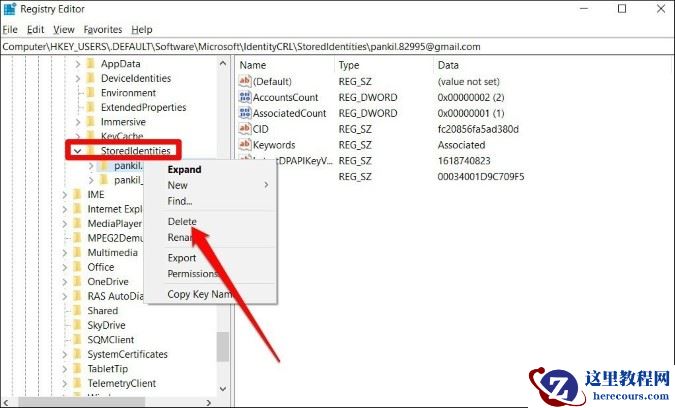Click the Multimedia folder icon
Viewport: 675px width, 408px height.
click(77, 253)
